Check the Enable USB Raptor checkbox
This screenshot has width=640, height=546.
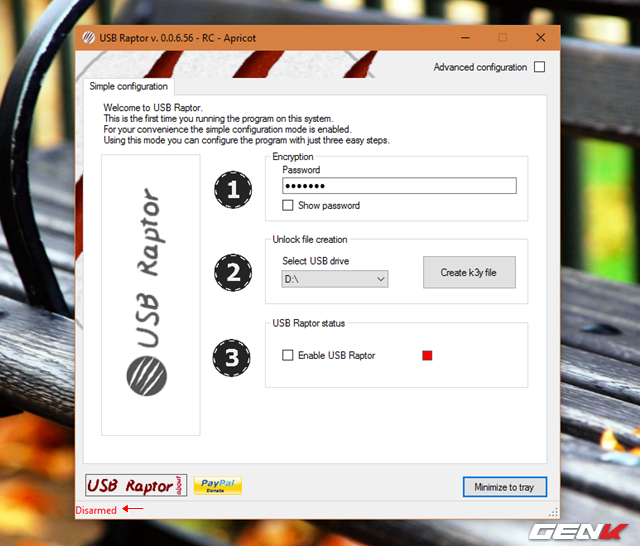tap(287, 355)
